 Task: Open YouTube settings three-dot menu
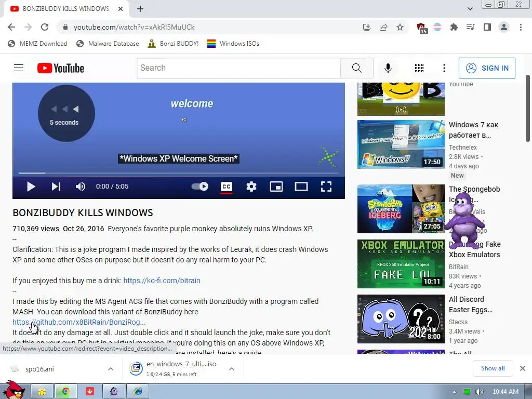[444, 68]
